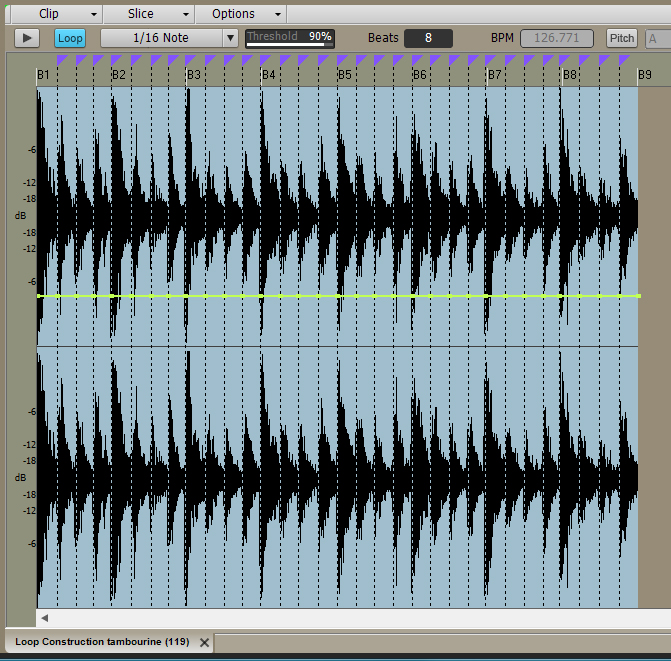Select the slice marker above B5

click(343, 60)
